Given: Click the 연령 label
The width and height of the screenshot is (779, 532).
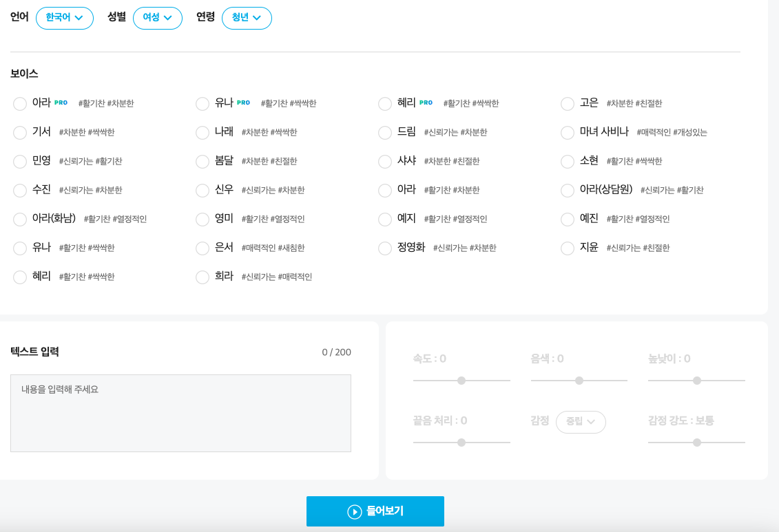Looking at the screenshot, I should coord(206,17).
